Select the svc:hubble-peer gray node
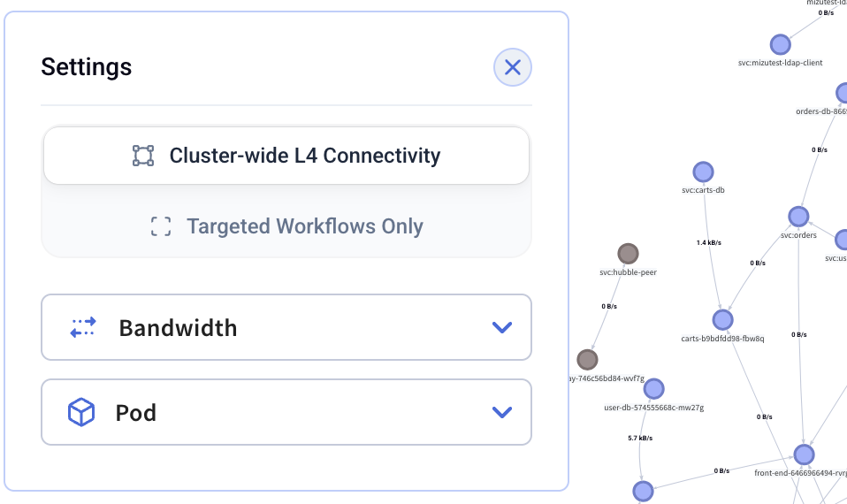This screenshot has width=847, height=504. pyautogui.click(x=628, y=255)
